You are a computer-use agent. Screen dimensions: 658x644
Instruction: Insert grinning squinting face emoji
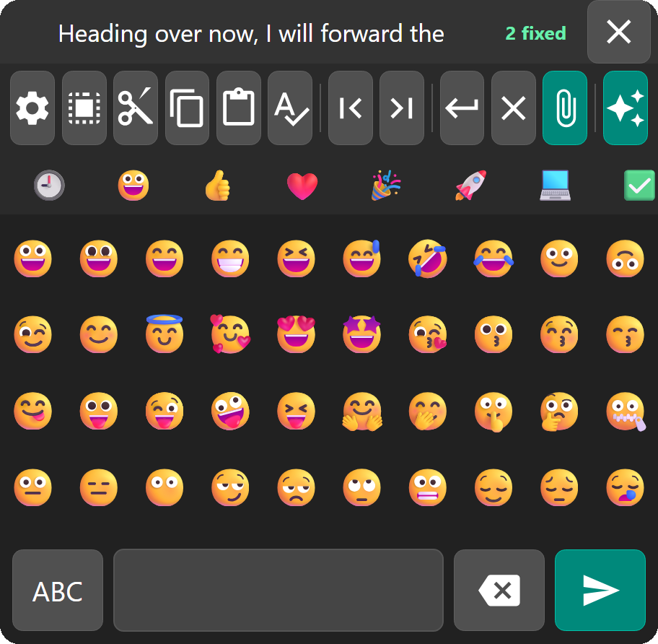pos(296,258)
